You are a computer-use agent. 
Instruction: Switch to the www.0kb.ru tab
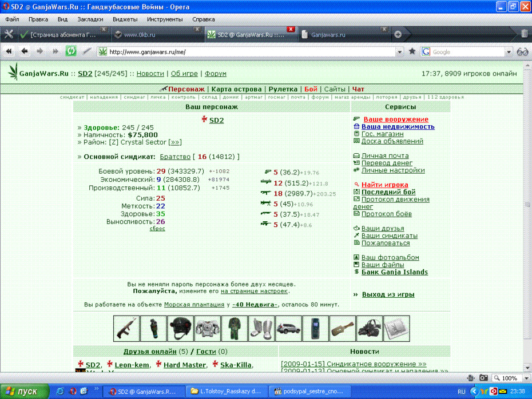point(157,34)
